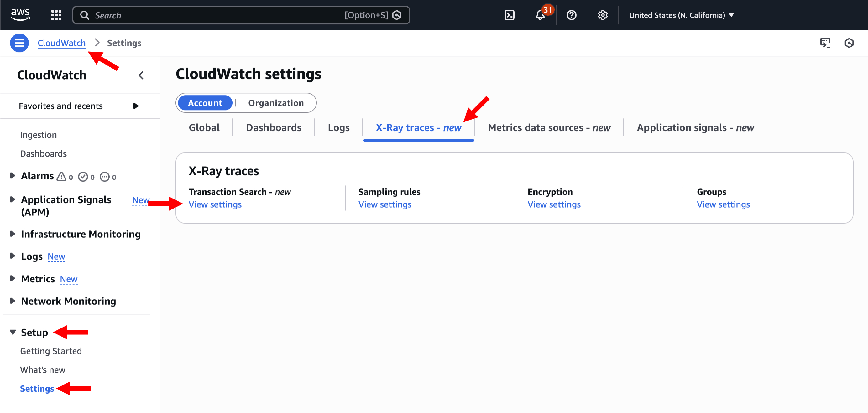Collapse the CloudWatch side panel
The height and width of the screenshot is (413, 868).
click(141, 75)
